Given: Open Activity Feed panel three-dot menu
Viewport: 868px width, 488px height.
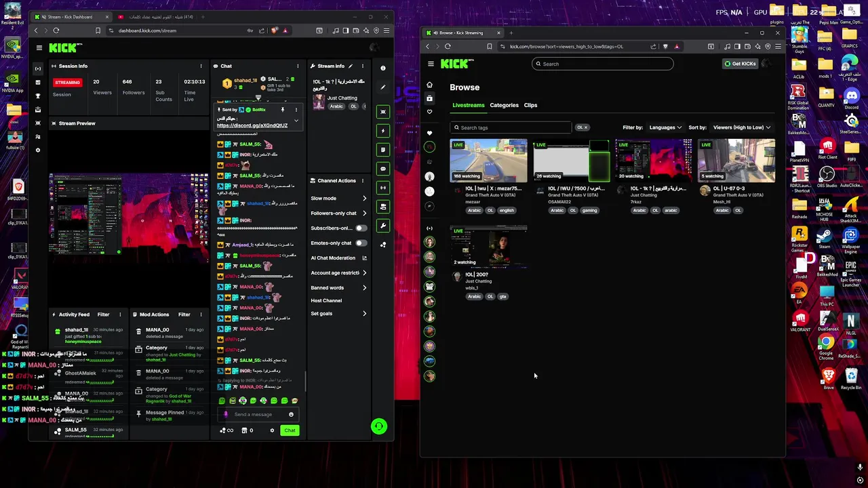Looking at the screenshot, I should pyautogui.click(x=120, y=314).
